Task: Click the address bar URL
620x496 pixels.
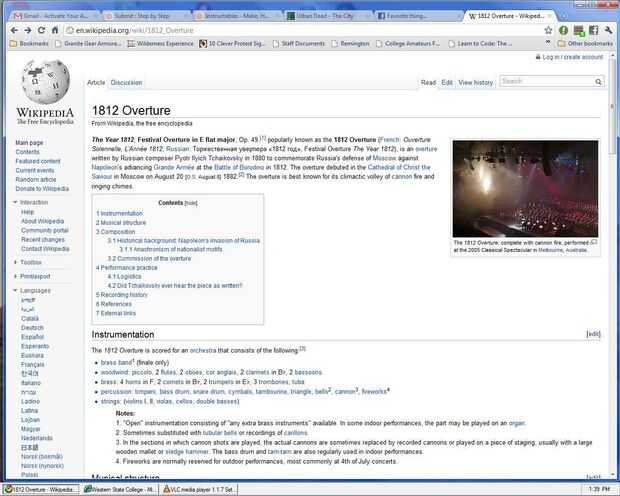Action: coord(134,30)
